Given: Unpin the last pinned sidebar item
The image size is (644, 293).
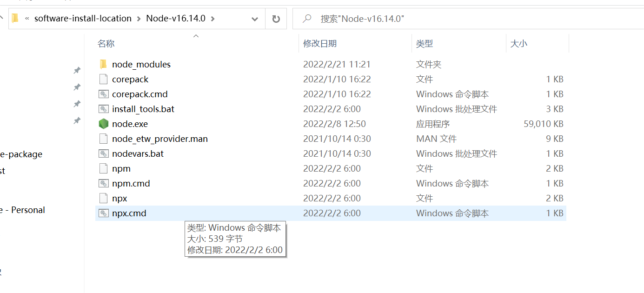Looking at the screenshot, I should [x=77, y=120].
